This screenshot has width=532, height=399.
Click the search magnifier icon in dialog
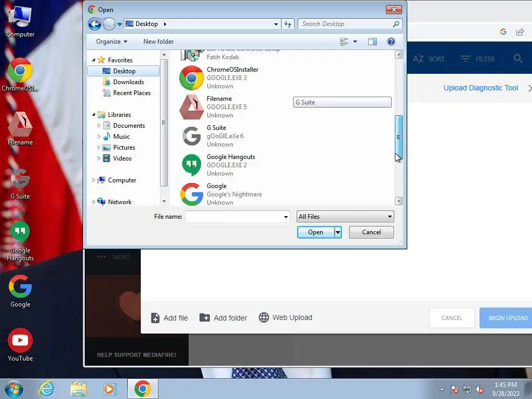396,24
